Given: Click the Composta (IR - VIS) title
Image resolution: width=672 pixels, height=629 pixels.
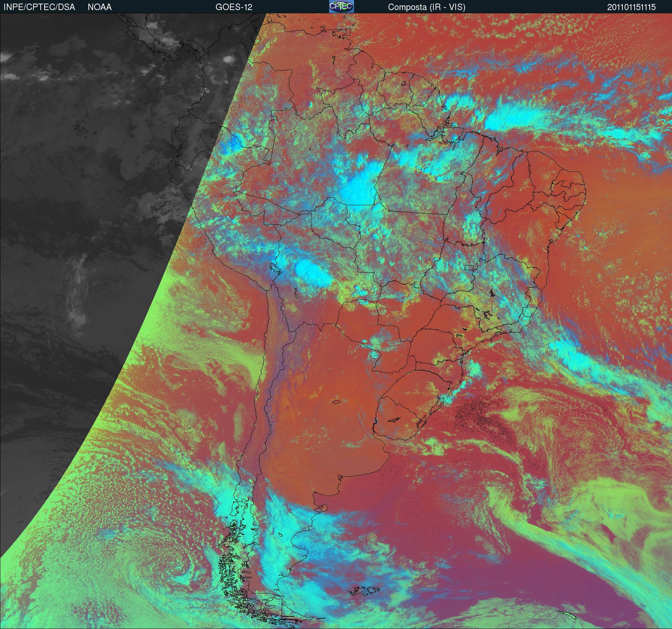Looking at the screenshot, I should 427,7.
